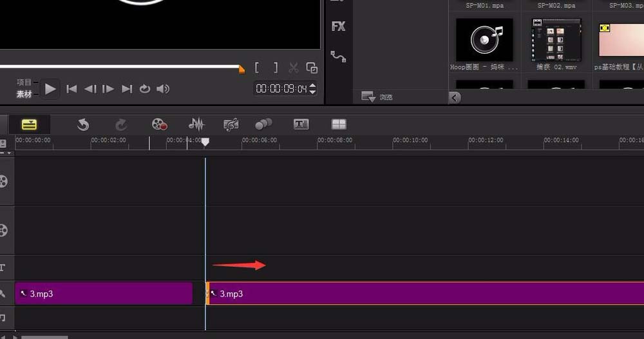Viewport: 644px width, 339px height.
Task: Collapse the library panel with left chevron
Action: (454, 98)
